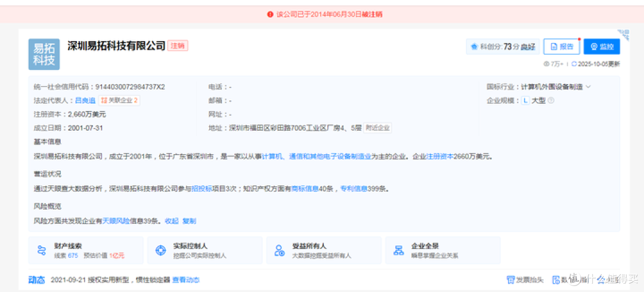
Task: Click the refresh icon beside 2025-10-05更新
Action: (x=574, y=64)
